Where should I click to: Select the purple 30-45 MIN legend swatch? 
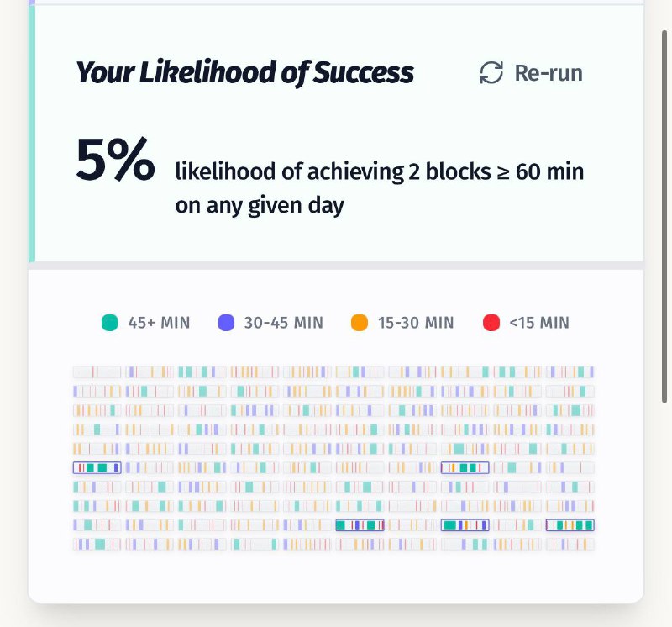pyautogui.click(x=225, y=322)
